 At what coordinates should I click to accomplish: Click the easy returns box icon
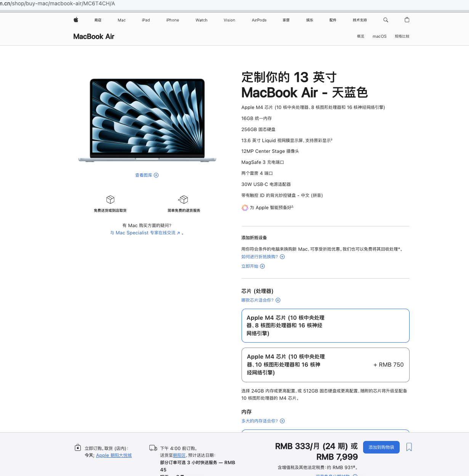pyautogui.click(x=183, y=199)
